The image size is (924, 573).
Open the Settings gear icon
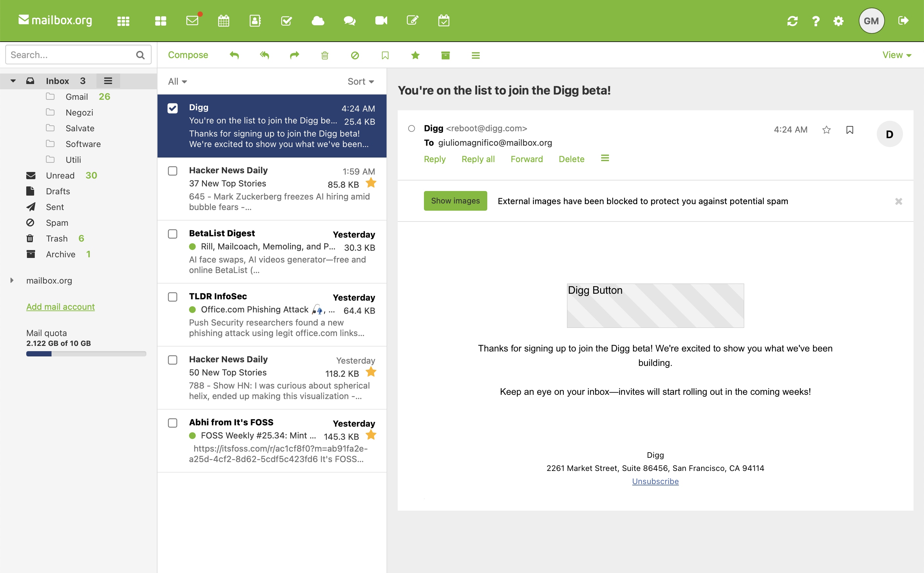(838, 21)
